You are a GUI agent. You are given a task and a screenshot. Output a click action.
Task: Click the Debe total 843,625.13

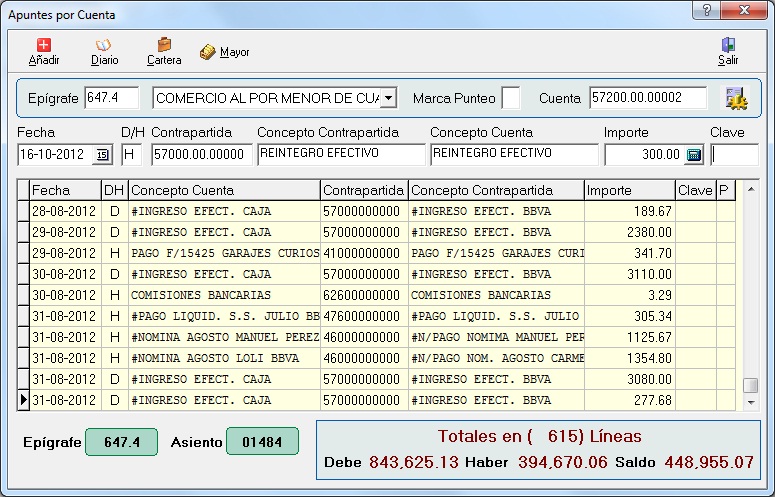click(414, 462)
